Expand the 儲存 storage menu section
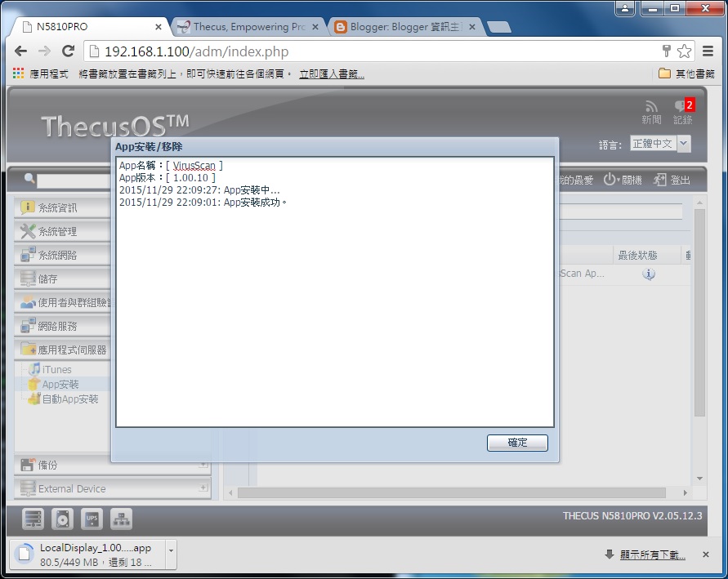 coord(63,278)
